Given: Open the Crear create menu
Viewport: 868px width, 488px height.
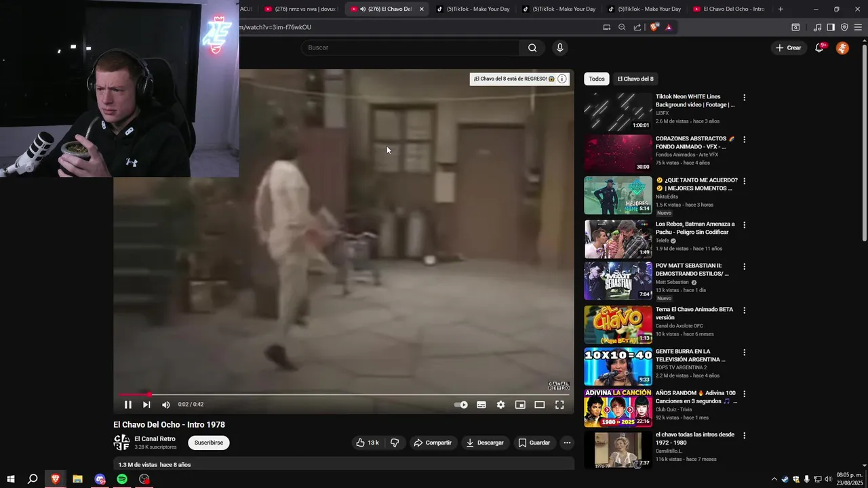Looking at the screenshot, I should pos(789,47).
